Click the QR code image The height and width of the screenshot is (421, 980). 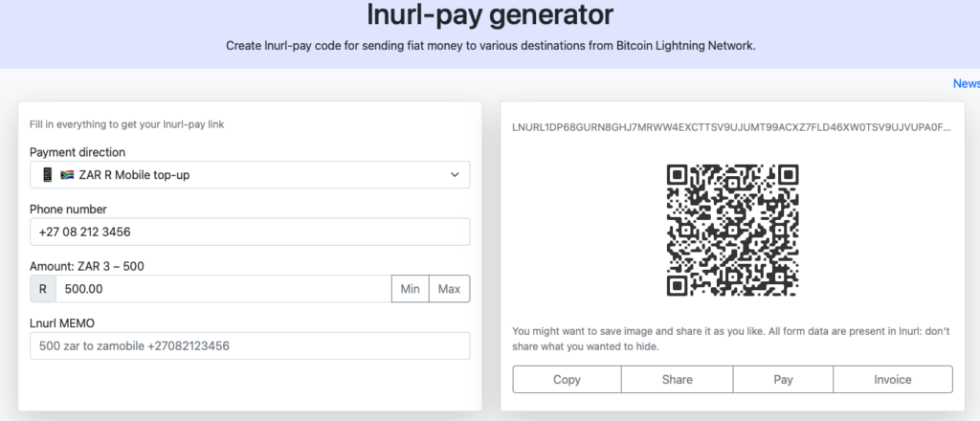(x=732, y=231)
